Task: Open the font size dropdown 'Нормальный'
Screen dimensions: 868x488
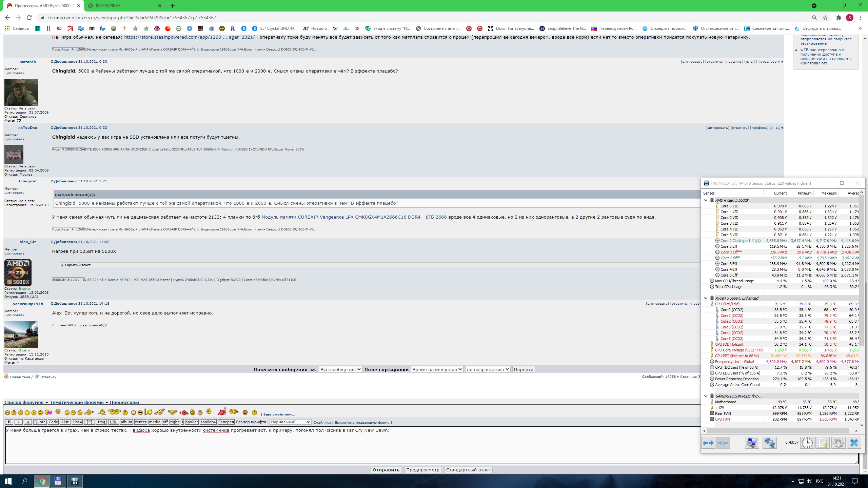Action: tap(290, 422)
